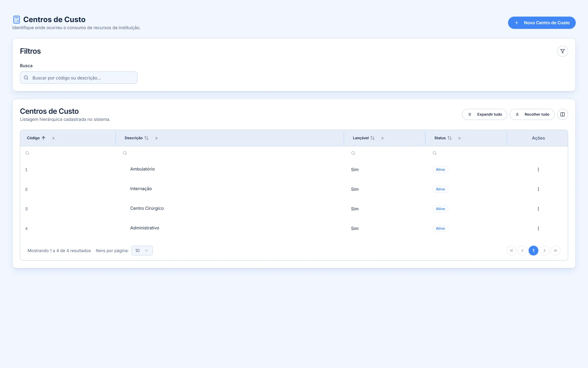Screen dimensions: 588x368
Task: Open actions menu for Internação row
Action: [x=538, y=189]
